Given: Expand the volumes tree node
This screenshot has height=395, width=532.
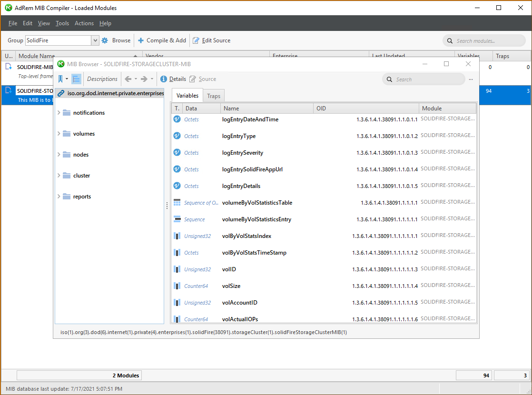Looking at the screenshot, I should [x=59, y=134].
